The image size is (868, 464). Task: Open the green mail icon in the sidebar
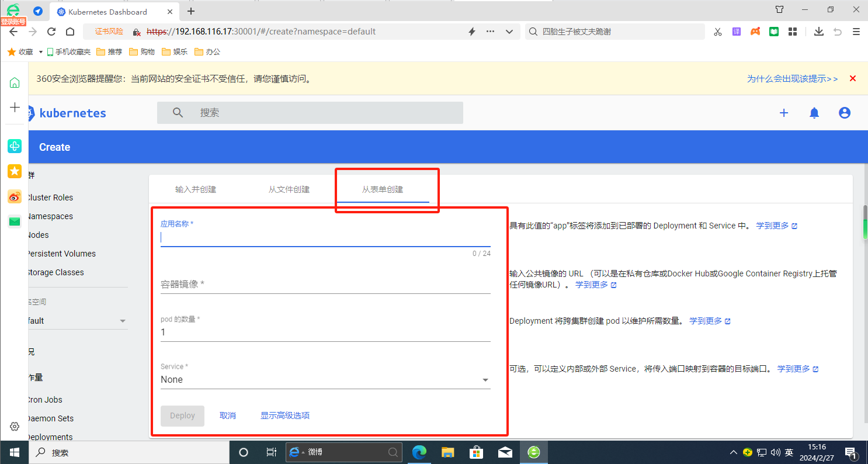15,221
